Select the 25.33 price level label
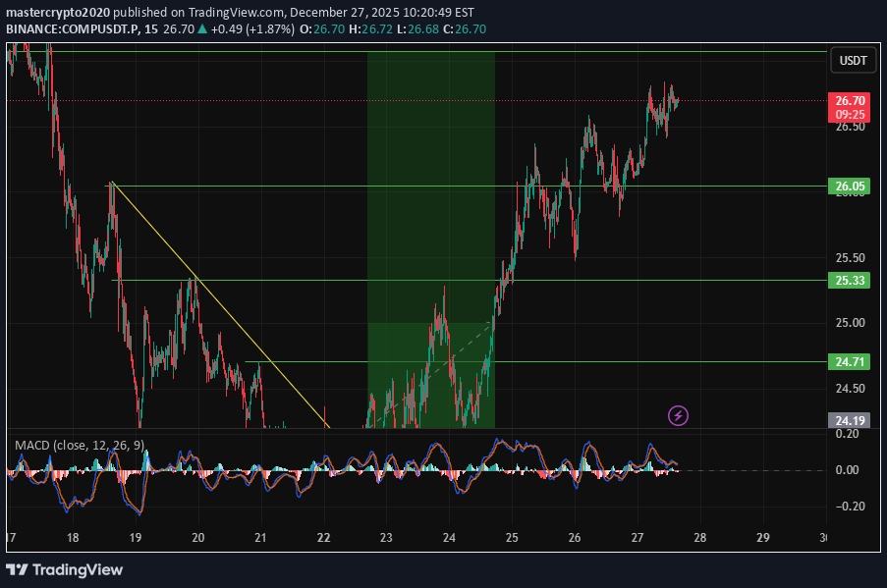 pos(850,280)
